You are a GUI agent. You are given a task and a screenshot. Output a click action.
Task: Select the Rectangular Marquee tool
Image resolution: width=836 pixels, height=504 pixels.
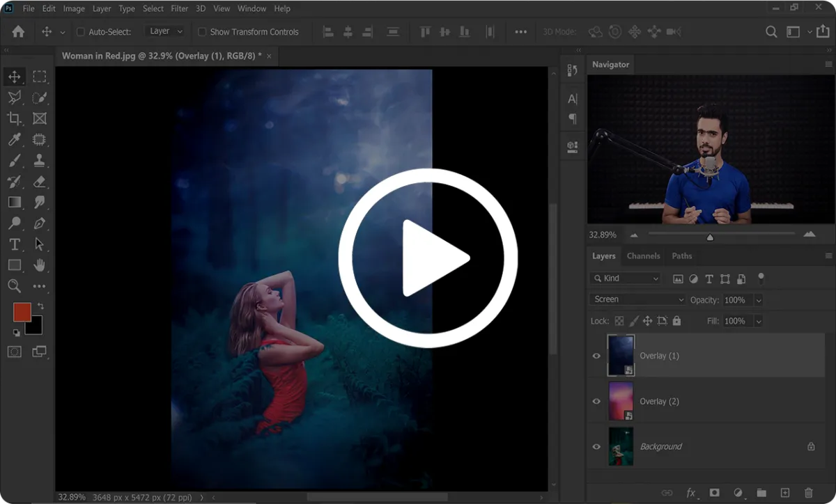click(x=40, y=77)
